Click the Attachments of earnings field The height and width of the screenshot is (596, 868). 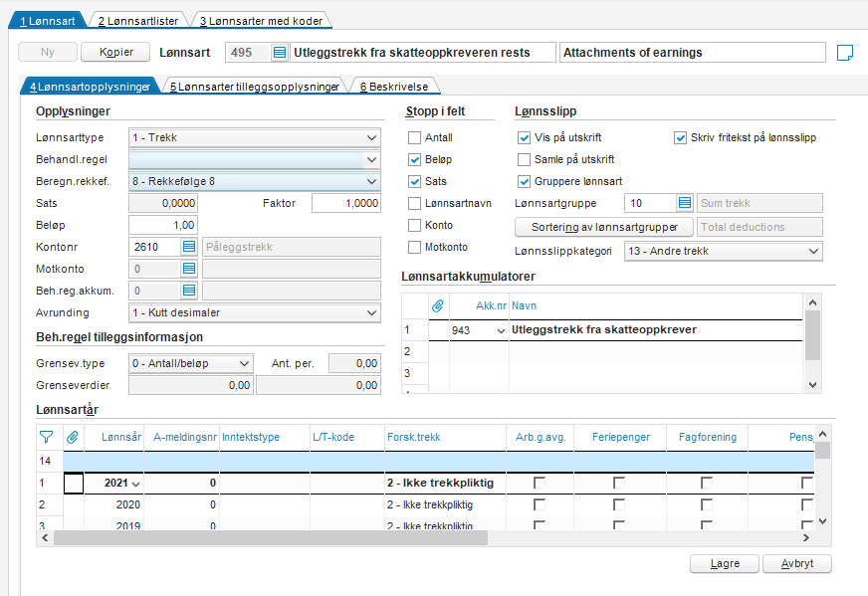pyautogui.click(x=693, y=53)
